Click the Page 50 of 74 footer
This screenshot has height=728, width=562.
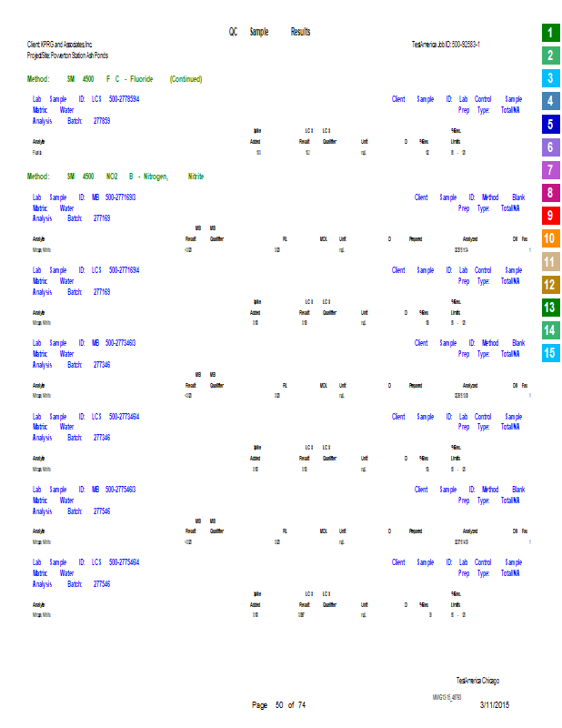click(278, 705)
